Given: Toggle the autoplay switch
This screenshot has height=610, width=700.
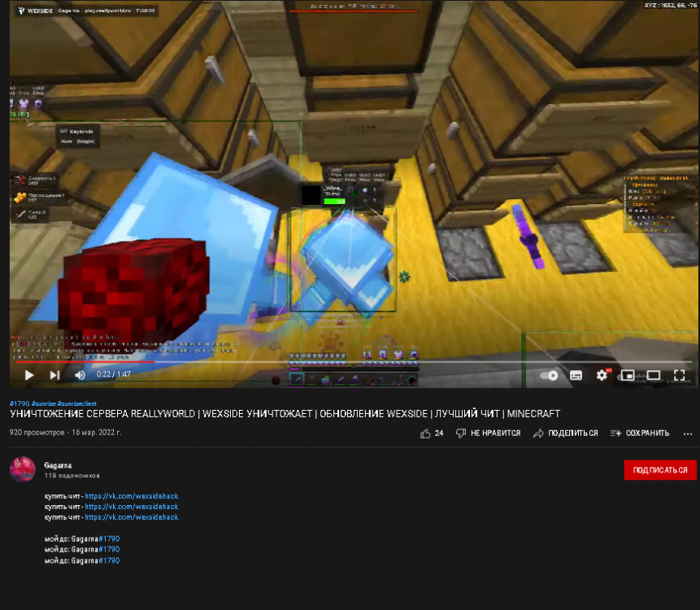Looking at the screenshot, I should pos(549,376).
